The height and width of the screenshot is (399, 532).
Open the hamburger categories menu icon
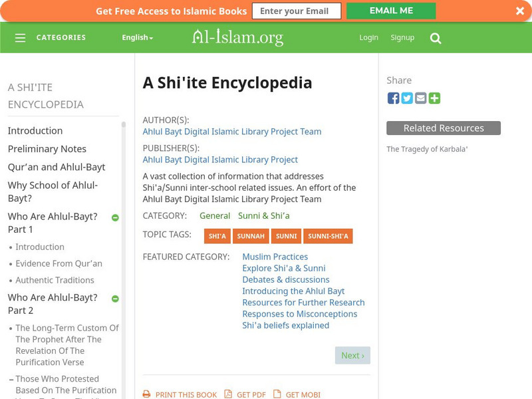coord(21,38)
